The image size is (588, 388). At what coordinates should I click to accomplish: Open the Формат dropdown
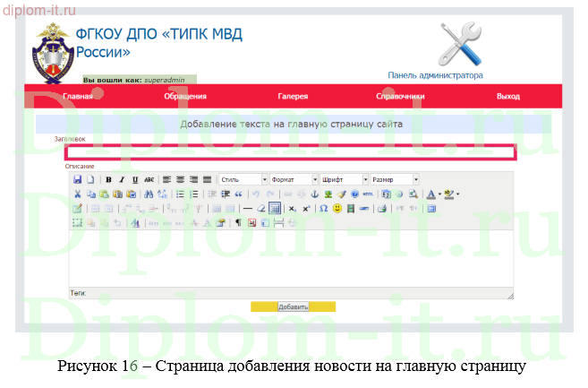pos(294,179)
